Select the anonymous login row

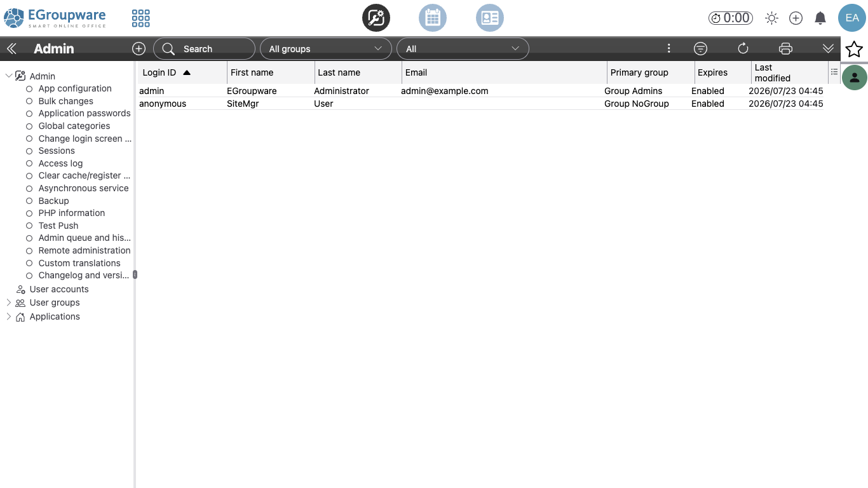[x=481, y=104]
